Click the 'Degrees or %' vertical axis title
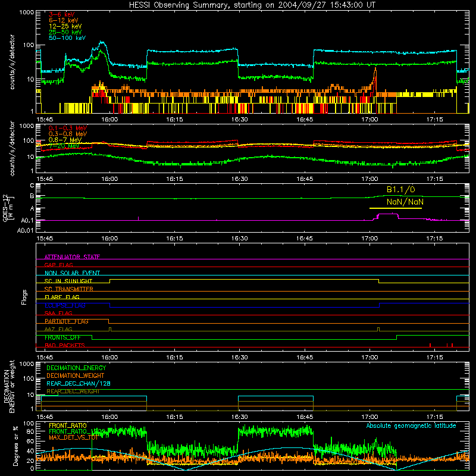This screenshot has height=476, width=476. pos(15,446)
